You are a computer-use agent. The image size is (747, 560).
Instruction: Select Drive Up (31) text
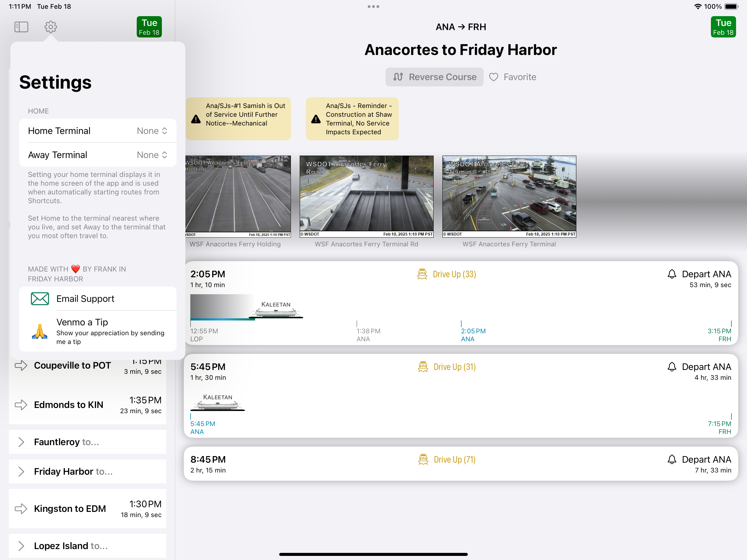[454, 367]
